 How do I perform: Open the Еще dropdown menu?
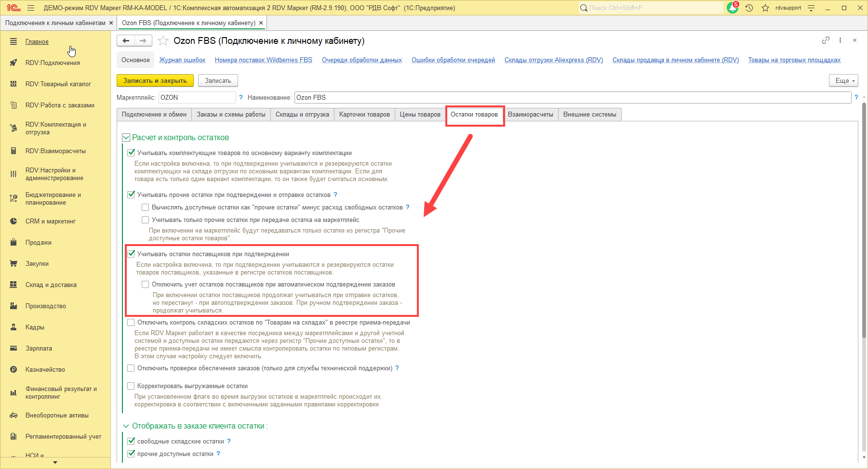coord(843,81)
